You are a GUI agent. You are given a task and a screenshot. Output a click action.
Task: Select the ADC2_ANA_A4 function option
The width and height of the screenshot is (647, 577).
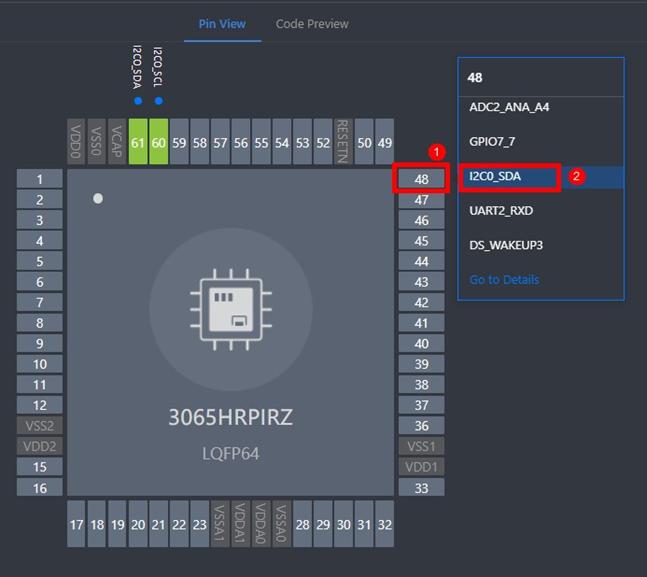click(x=508, y=106)
